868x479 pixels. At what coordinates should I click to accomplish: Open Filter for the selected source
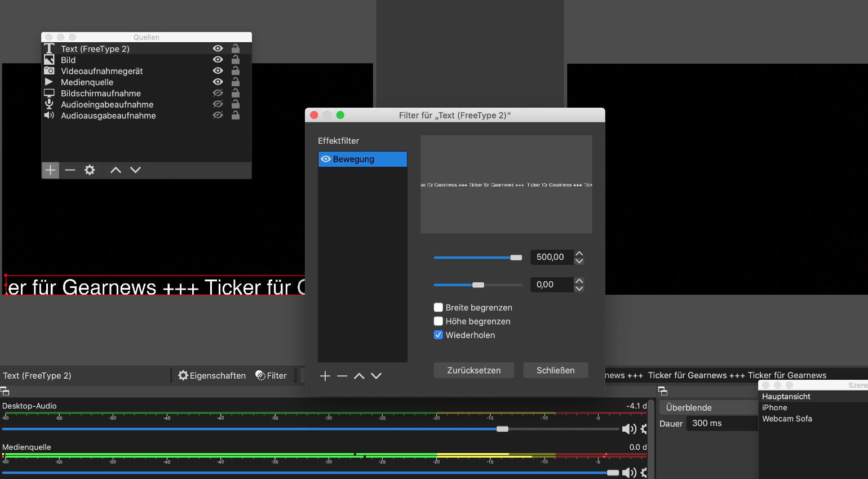[271, 375]
